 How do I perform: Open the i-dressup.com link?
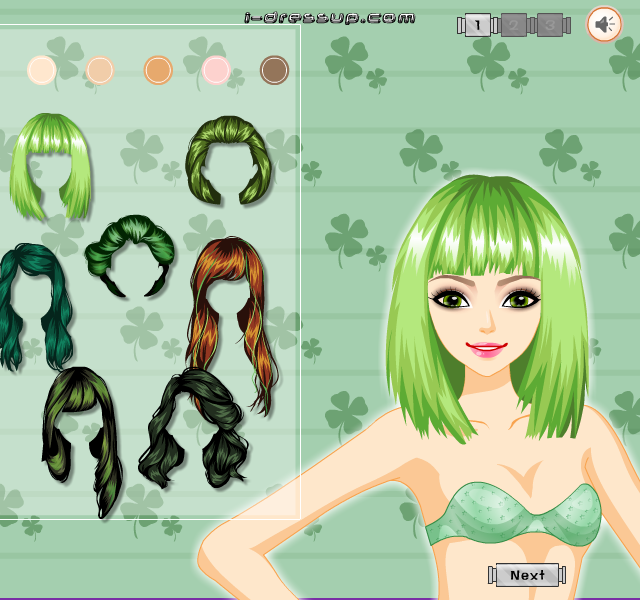pos(330,18)
